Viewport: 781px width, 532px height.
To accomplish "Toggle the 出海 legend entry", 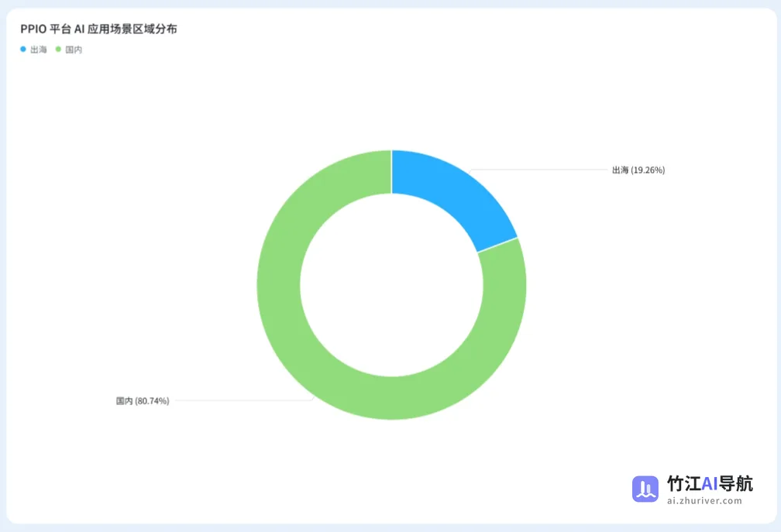I will click(x=33, y=50).
